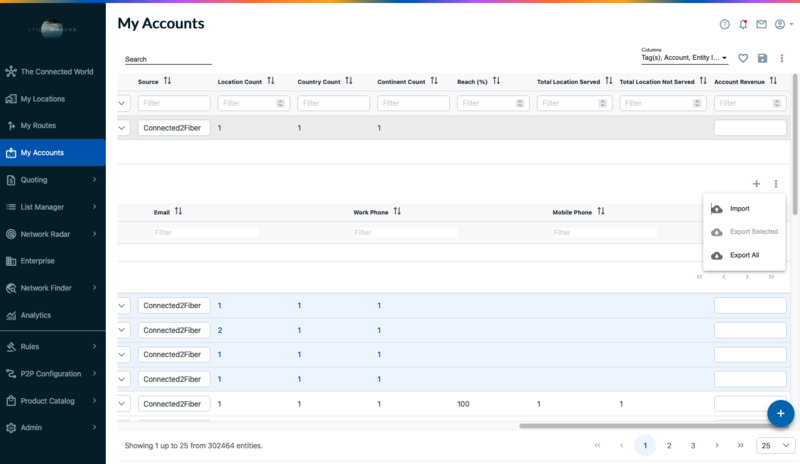Click the Network Radar sidebar icon
The height and width of the screenshot is (464, 800).
click(x=11, y=234)
